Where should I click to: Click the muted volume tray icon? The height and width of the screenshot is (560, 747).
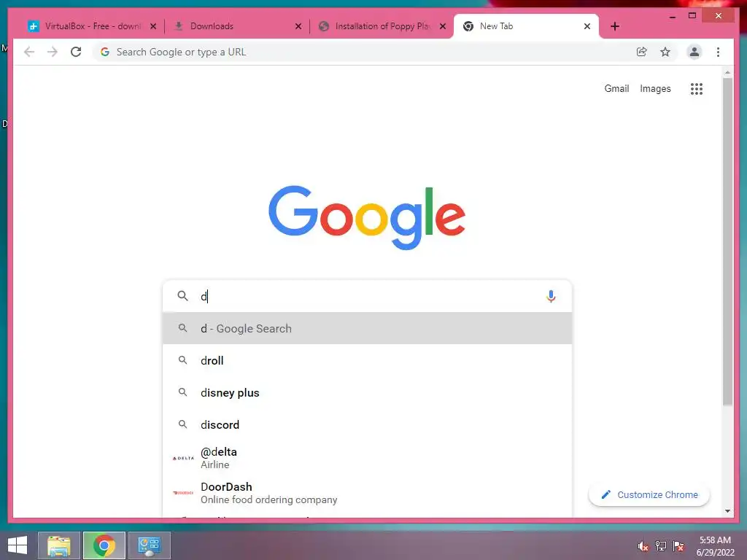click(643, 546)
